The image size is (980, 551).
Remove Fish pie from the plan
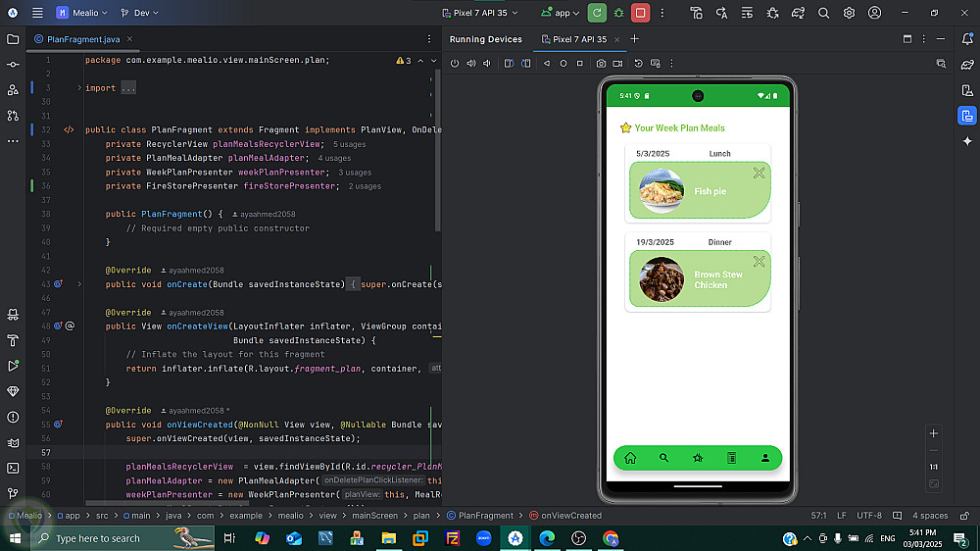(x=759, y=174)
